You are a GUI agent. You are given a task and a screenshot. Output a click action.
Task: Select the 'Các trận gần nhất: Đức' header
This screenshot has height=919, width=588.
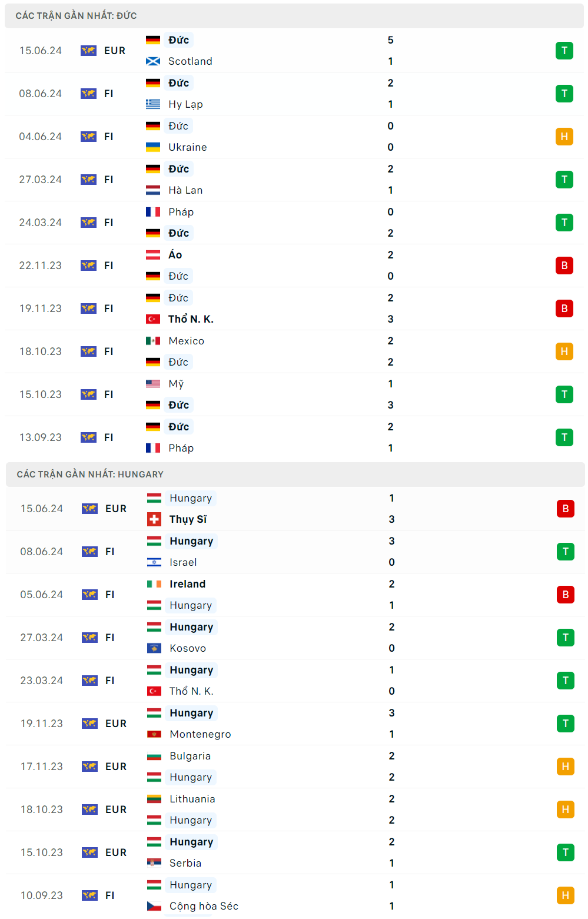[77, 16]
